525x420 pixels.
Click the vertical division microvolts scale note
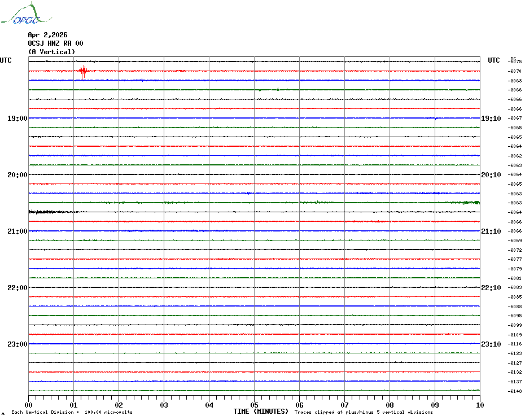[72, 412]
